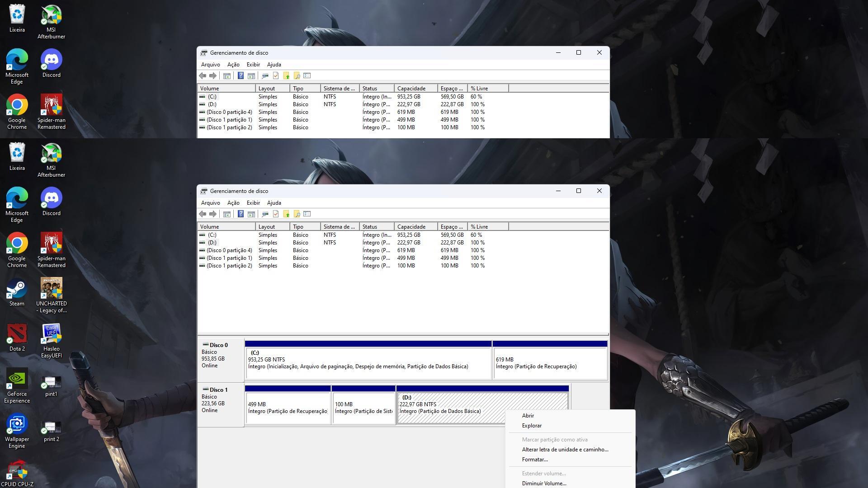Select 499 MB recovery partition block
The height and width of the screenshot is (488, 868).
288,405
